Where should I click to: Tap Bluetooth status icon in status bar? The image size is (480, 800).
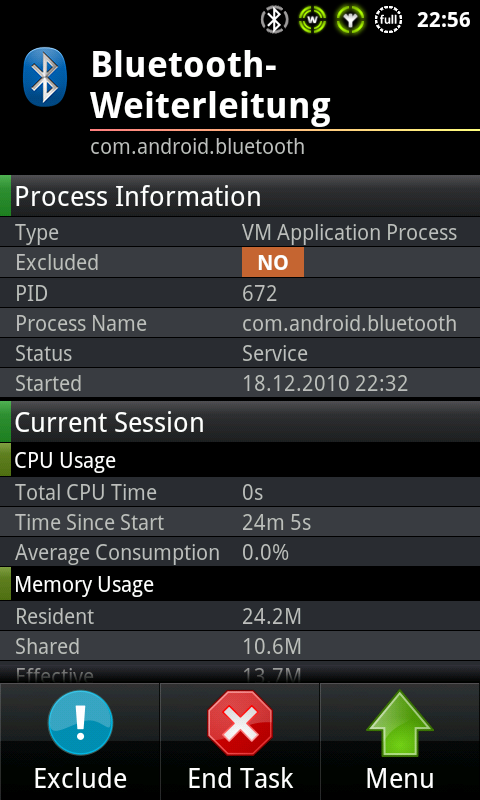274,20
